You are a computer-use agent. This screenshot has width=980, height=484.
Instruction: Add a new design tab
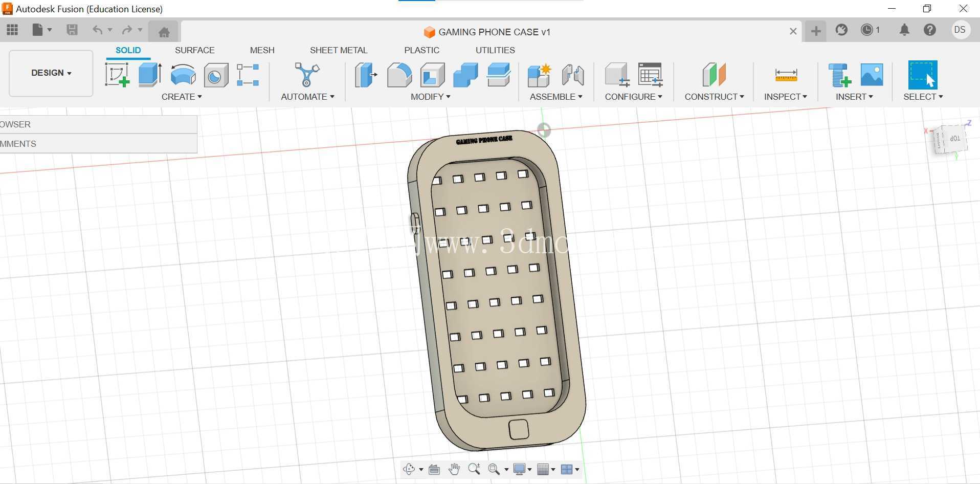coord(816,31)
